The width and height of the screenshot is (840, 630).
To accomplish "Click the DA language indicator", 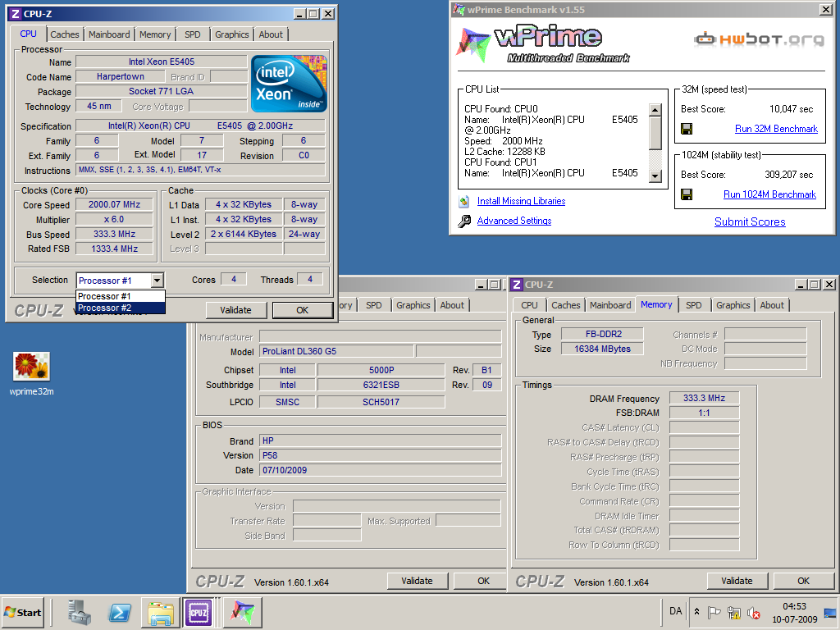I will [676, 611].
